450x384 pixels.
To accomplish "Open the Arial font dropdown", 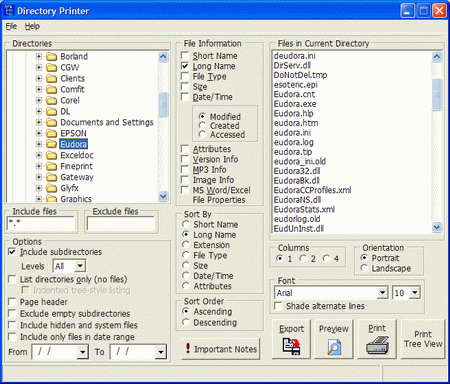I will [x=382, y=293].
